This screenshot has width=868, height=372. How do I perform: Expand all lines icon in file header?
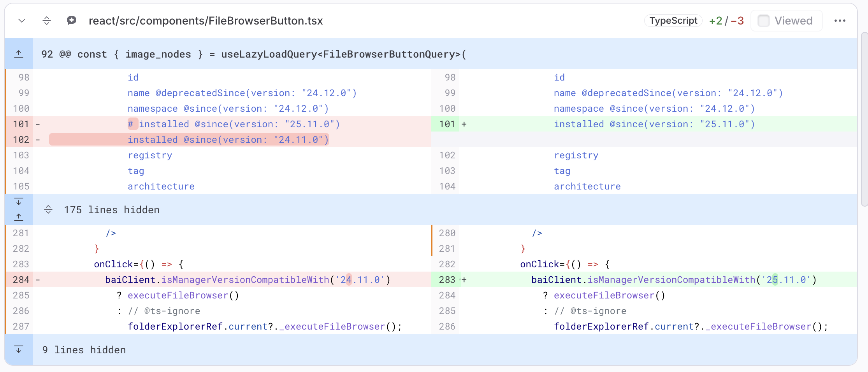(47, 21)
